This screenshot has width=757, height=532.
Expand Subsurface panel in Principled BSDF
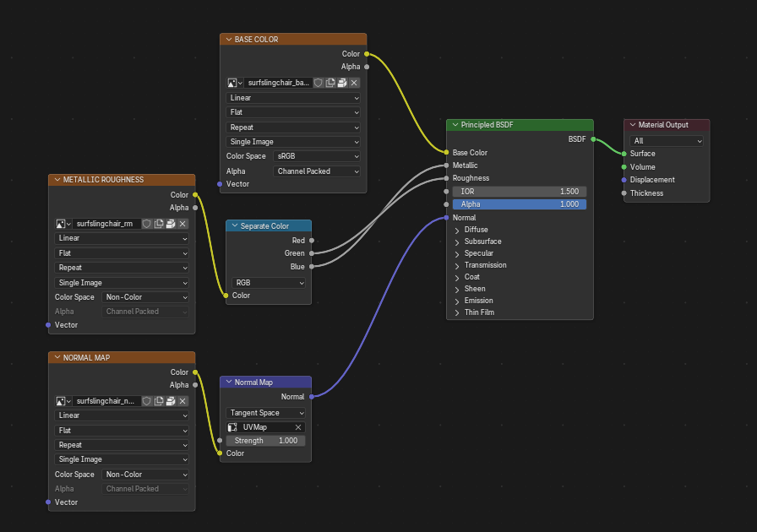[457, 242]
